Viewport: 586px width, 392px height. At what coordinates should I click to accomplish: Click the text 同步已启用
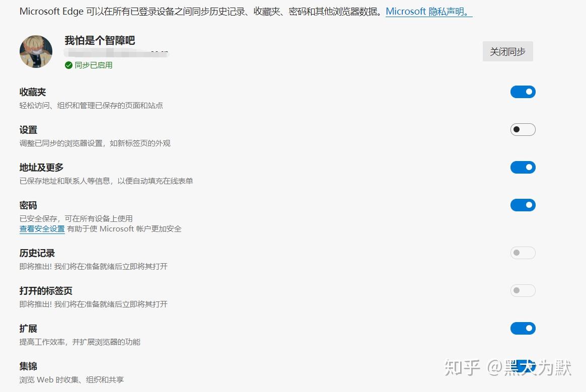94,65
